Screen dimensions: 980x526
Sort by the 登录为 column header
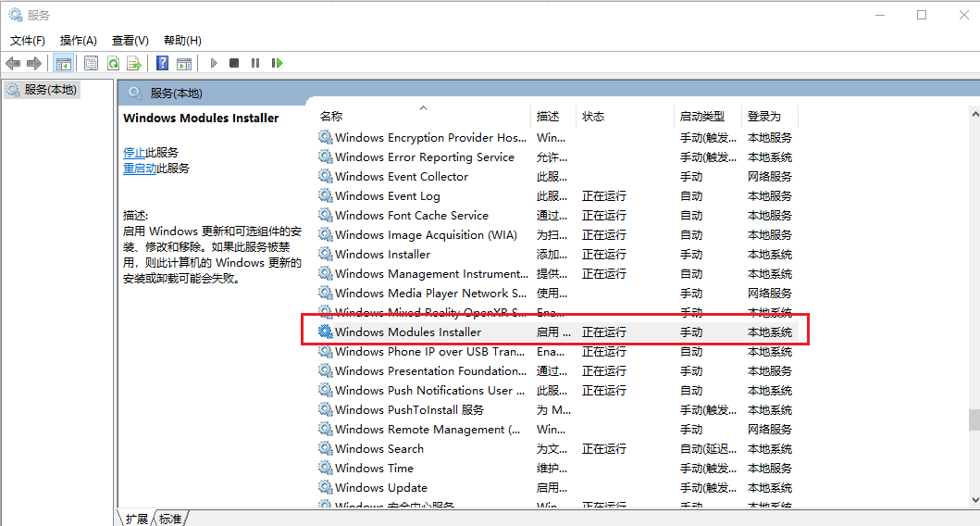764,117
